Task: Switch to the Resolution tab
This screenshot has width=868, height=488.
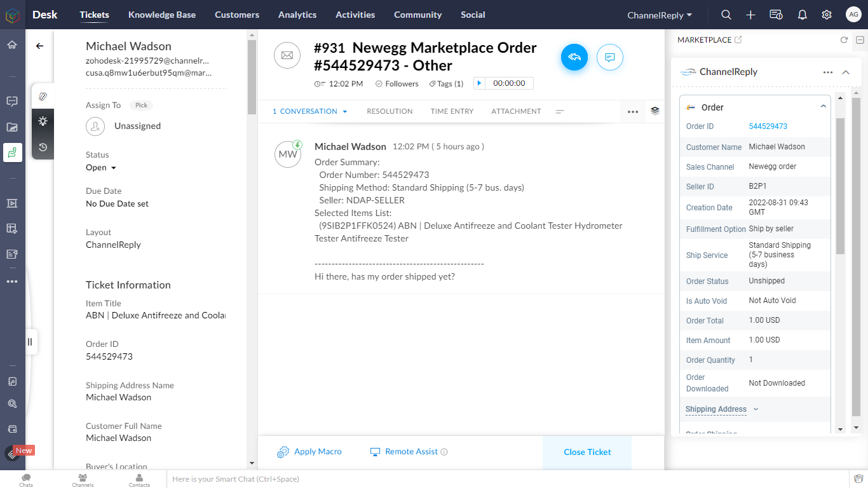Action: point(390,111)
